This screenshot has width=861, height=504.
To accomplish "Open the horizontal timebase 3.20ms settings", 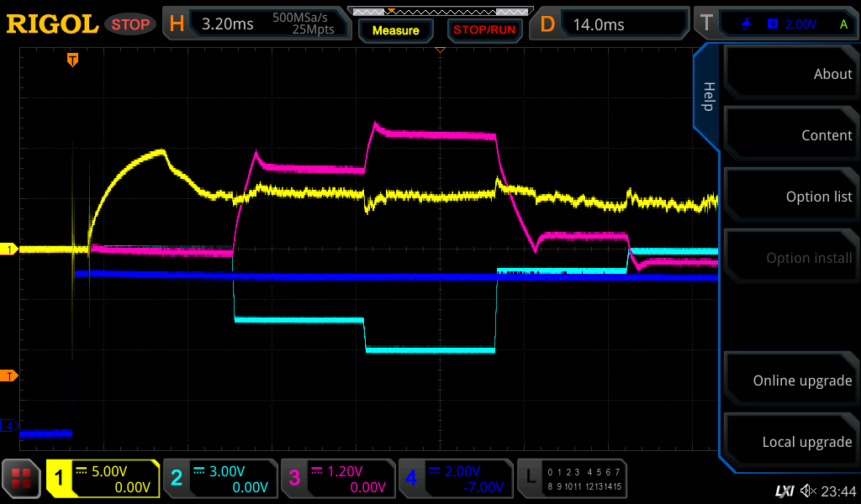I will 256,24.
